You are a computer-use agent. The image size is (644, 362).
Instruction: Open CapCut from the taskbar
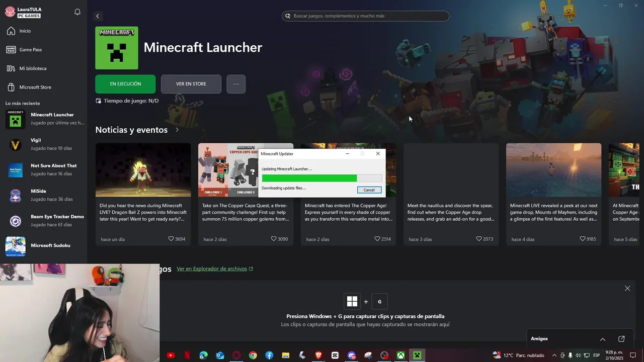coord(335,355)
